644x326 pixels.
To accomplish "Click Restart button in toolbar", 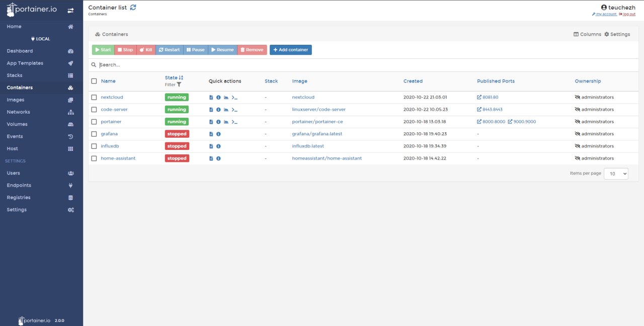I will [x=169, y=50].
